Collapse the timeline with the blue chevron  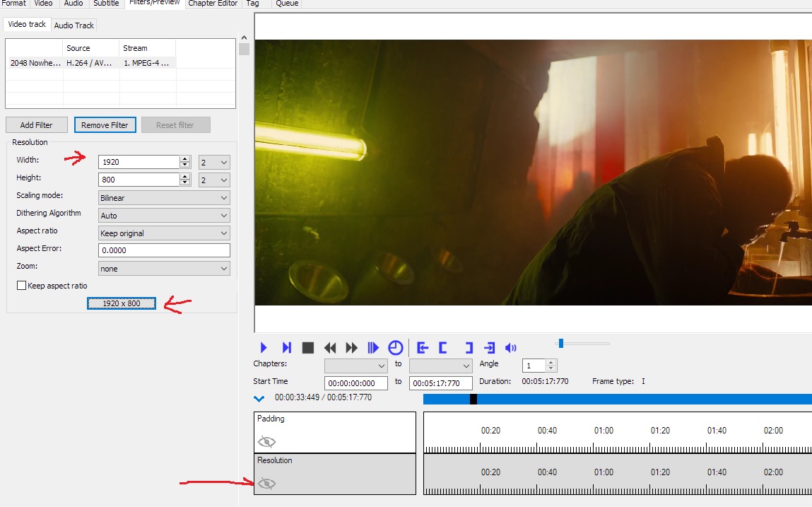tap(259, 399)
